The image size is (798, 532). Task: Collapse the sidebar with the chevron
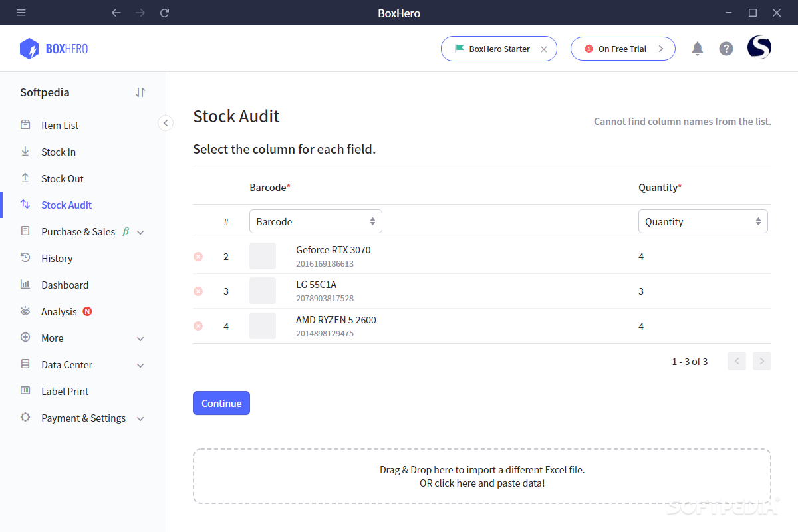[166, 123]
